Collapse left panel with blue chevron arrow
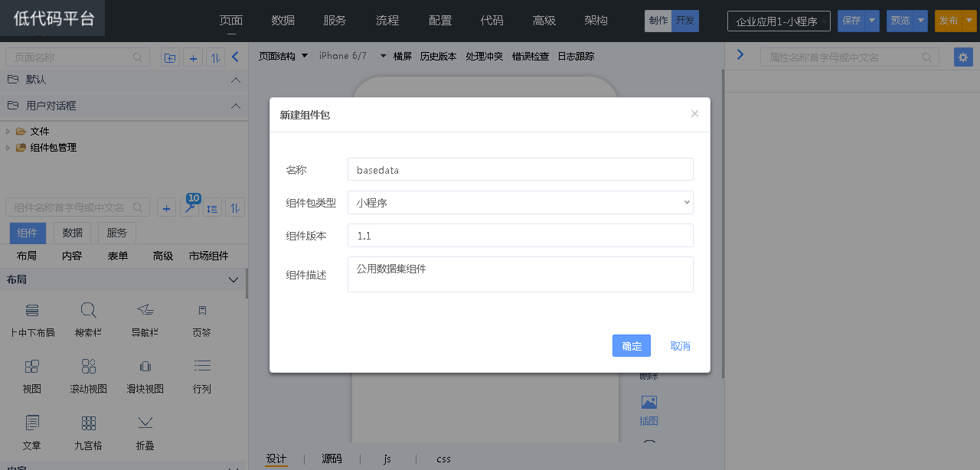The image size is (980, 470). point(235,57)
